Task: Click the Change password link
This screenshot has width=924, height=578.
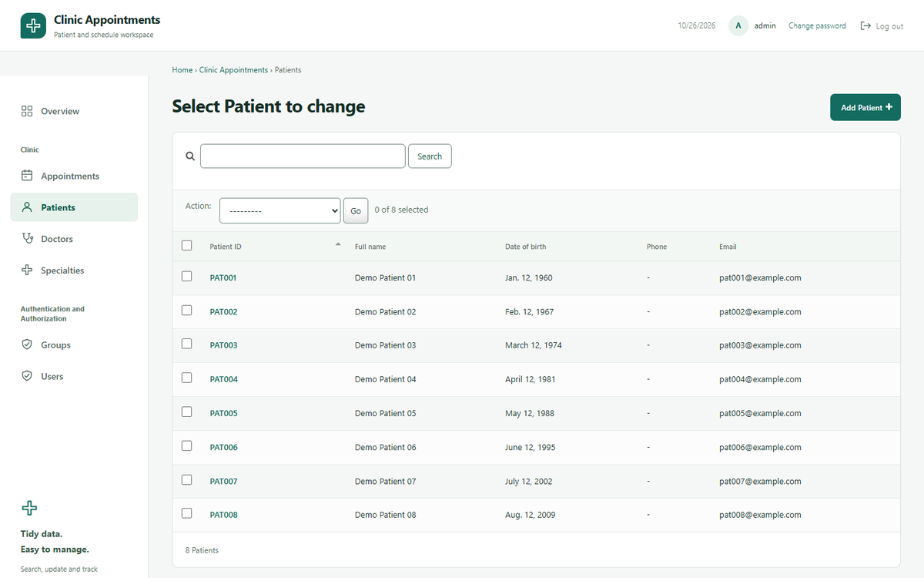Action: click(x=817, y=25)
